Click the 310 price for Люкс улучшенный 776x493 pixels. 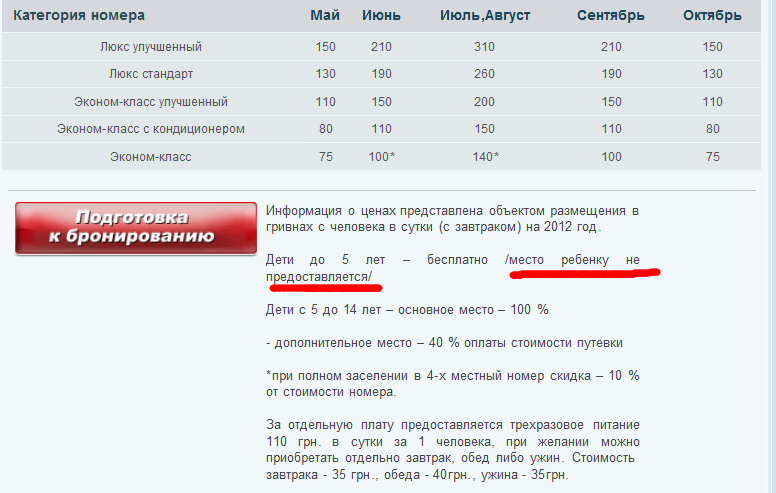[485, 47]
